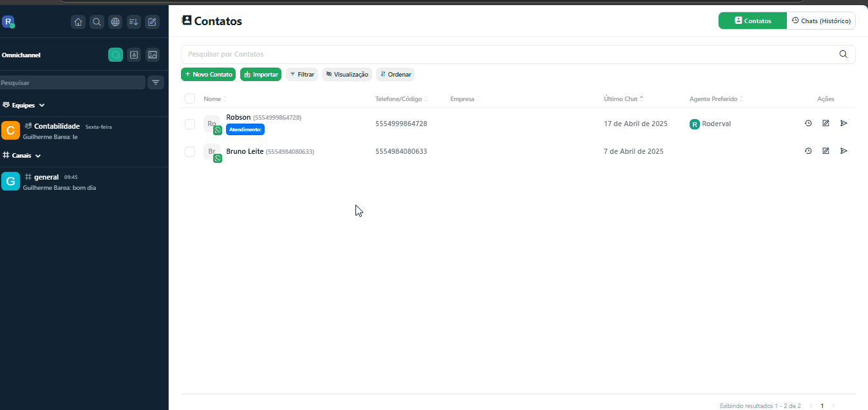Click the Omnichannel label
Screen dimensions: 868x410
pyautogui.click(x=21, y=55)
